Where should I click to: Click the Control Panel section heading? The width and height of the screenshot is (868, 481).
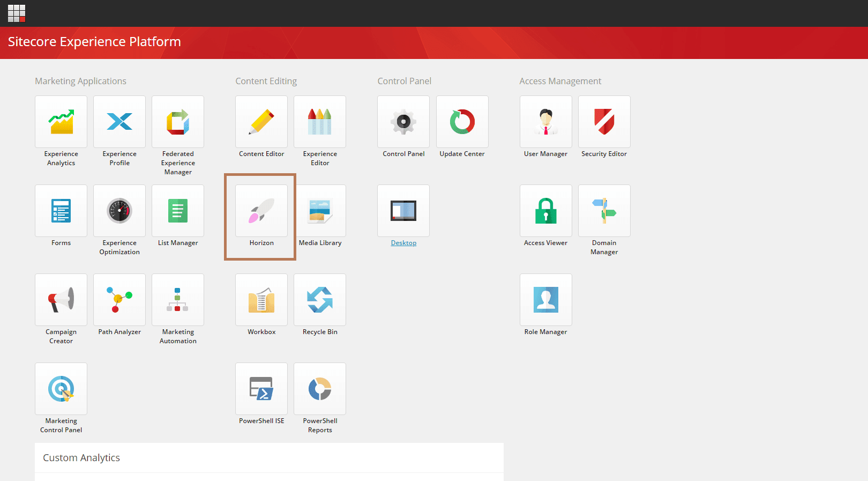pyautogui.click(x=404, y=81)
